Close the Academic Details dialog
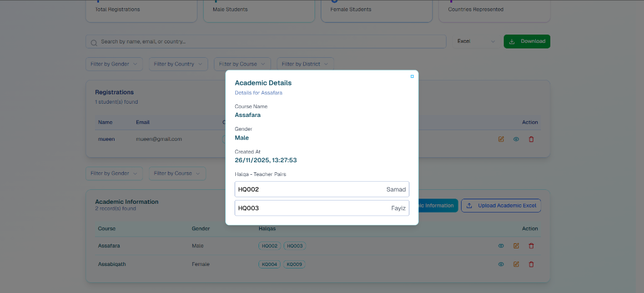This screenshot has width=644, height=293. [412, 77]
